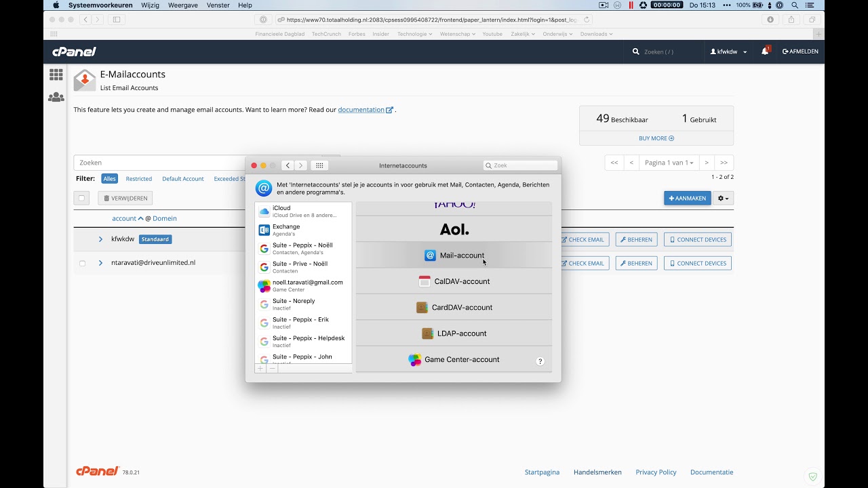Image resolution: width=868 pixels, height=488 pixels.
Task: Click the show-all grid button in Internetaccounts
Action: click(x=319, y=165)
